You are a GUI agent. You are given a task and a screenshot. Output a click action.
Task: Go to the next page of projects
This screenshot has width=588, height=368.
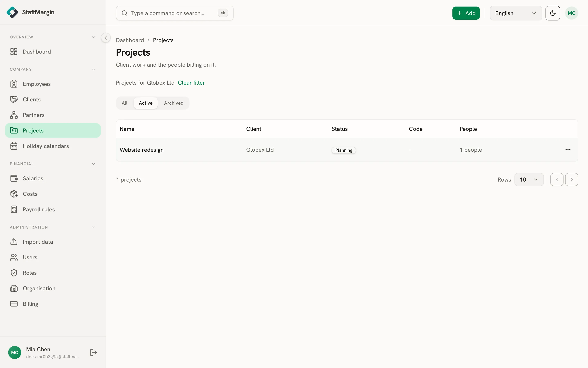(x=571, y=180)
